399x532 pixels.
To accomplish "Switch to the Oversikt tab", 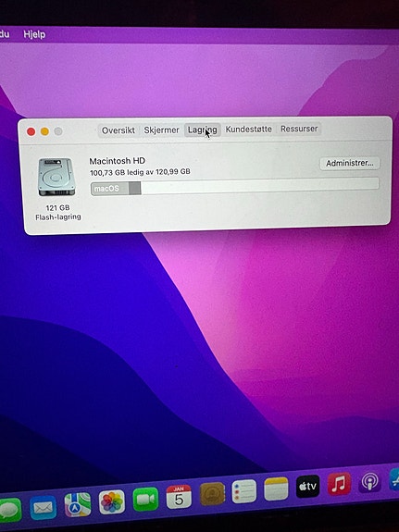I will [118, 130].
